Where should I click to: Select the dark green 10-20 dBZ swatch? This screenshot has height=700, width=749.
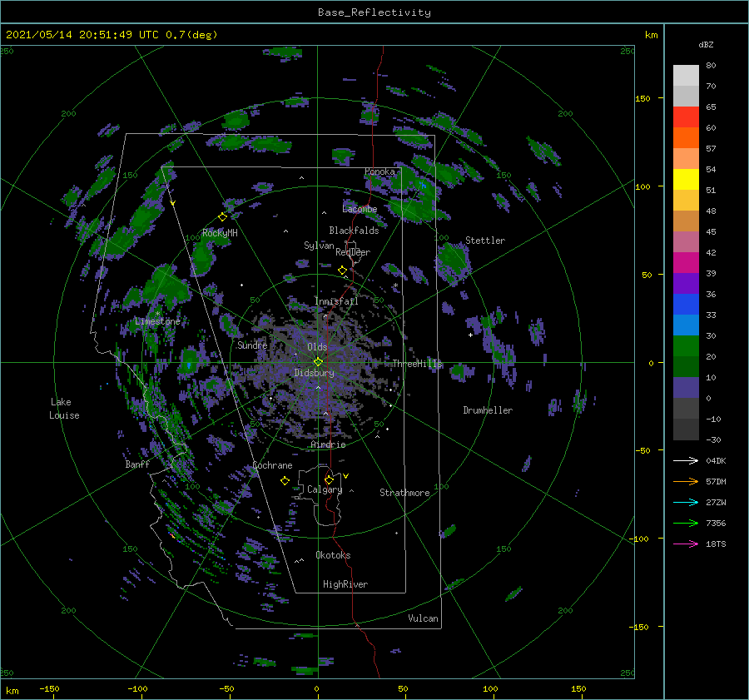point(686,367)
